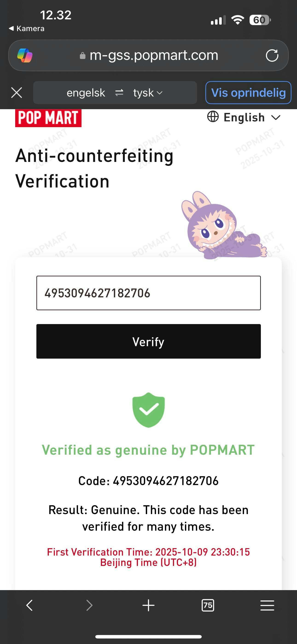297x644 pixels.
Task: Close the translation bar
Action: coord(17,93)
